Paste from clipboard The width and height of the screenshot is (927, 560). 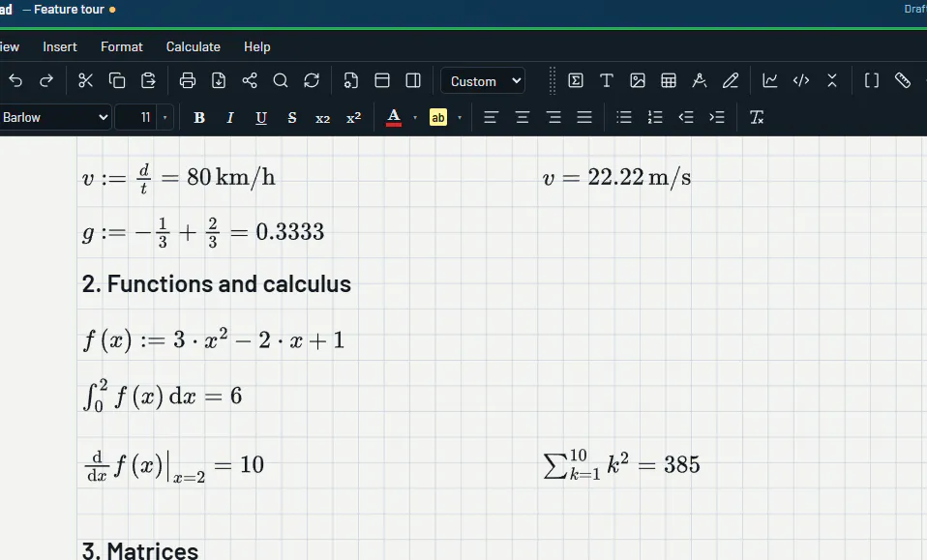[x=148, y=81]
